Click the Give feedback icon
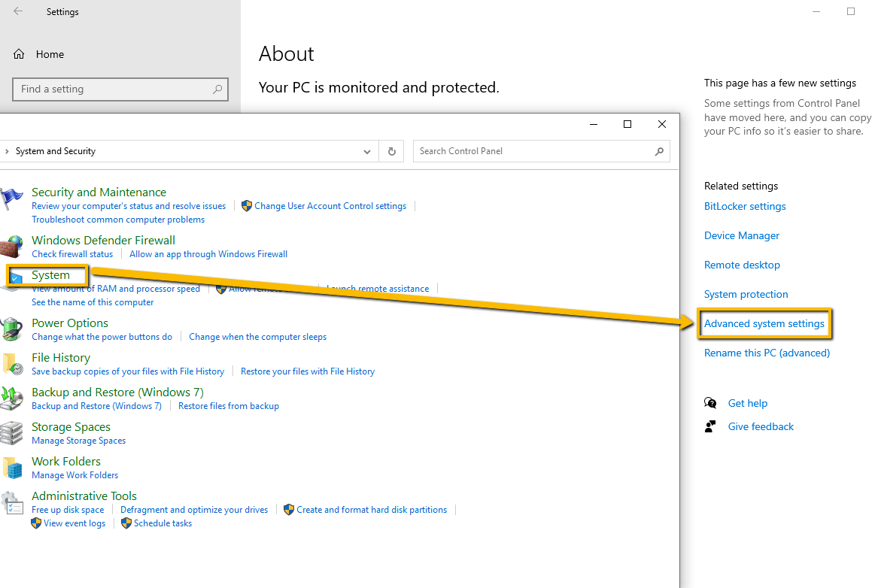The image size is (875, 588). click(x=710, y=426)
